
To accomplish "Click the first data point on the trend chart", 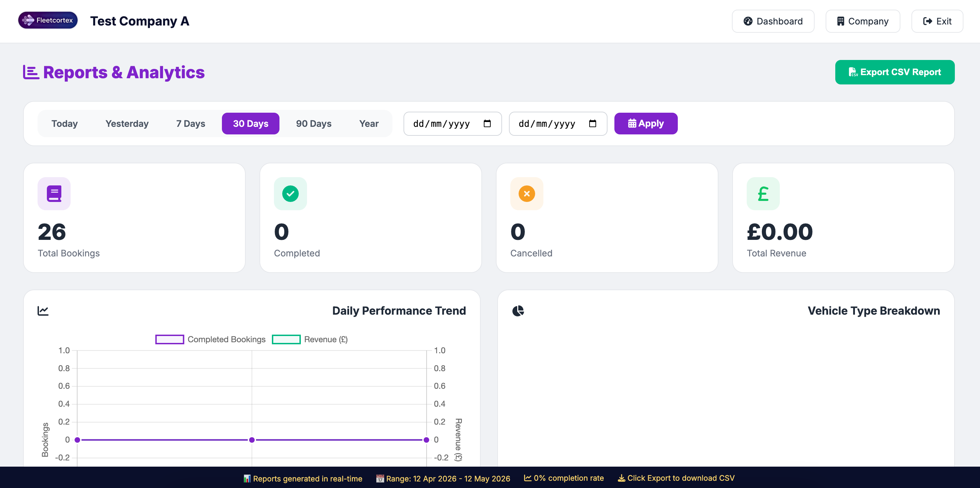I will (x=77, y=440).
